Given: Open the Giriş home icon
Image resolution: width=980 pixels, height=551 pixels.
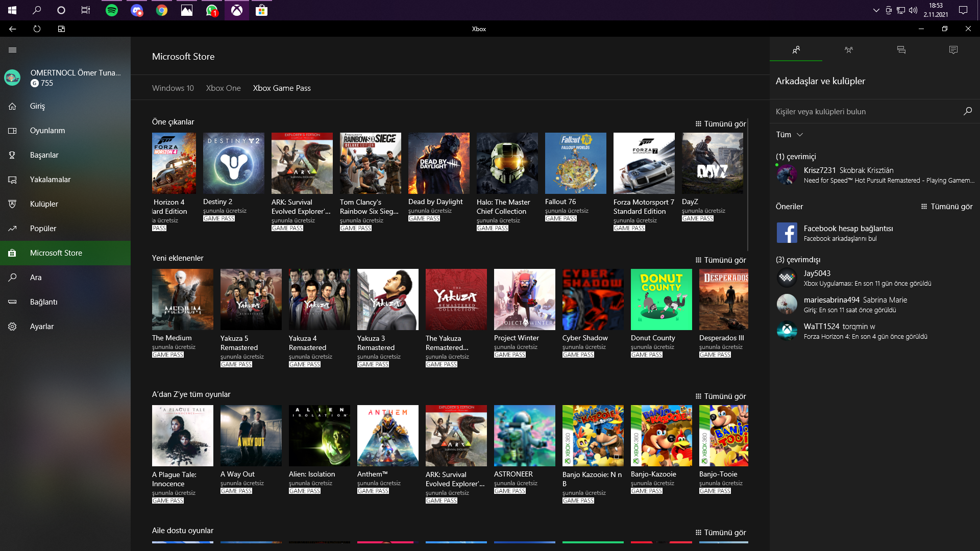Looking at the screenshot, I should (x=12, y=106).
